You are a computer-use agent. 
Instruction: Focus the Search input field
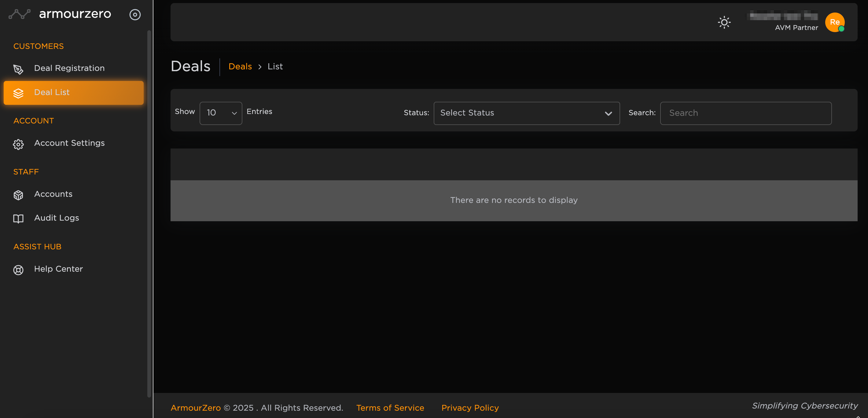point(745,113)
